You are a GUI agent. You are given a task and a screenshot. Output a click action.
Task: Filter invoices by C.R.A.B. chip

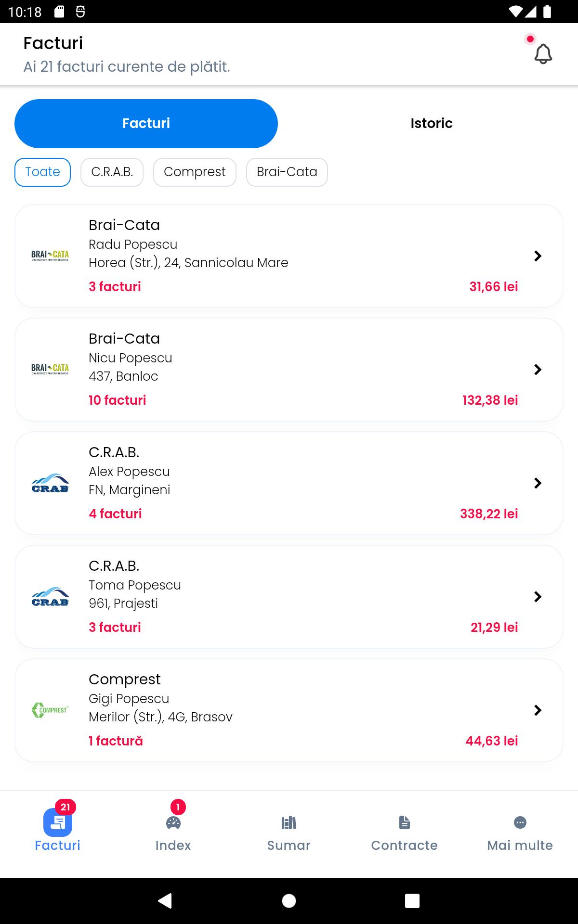(112, 172)
